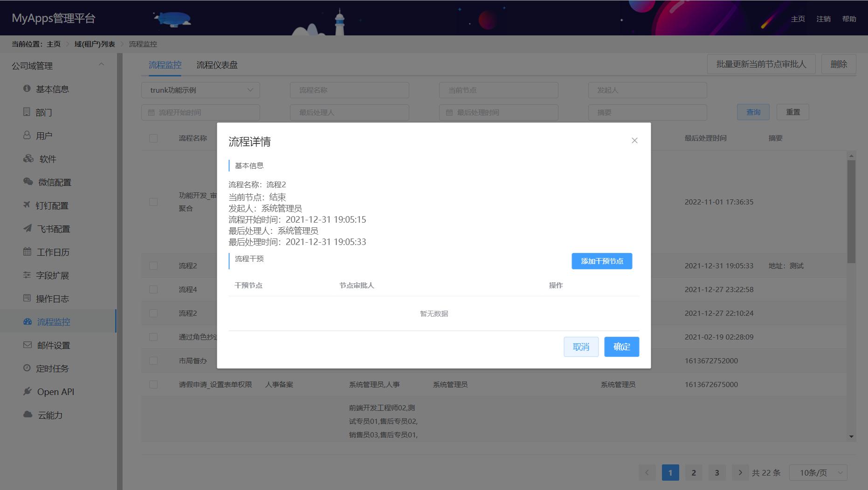The height and width of the screenshot is (490, 868).
Task: Switch to the 流程仪表盘 tab
Action: (x=217, y=65)
